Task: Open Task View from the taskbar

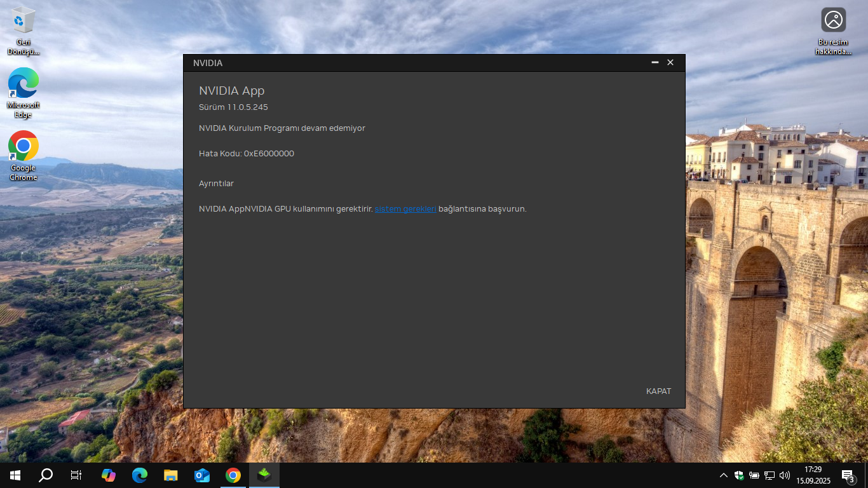Action: click(76, 475)
